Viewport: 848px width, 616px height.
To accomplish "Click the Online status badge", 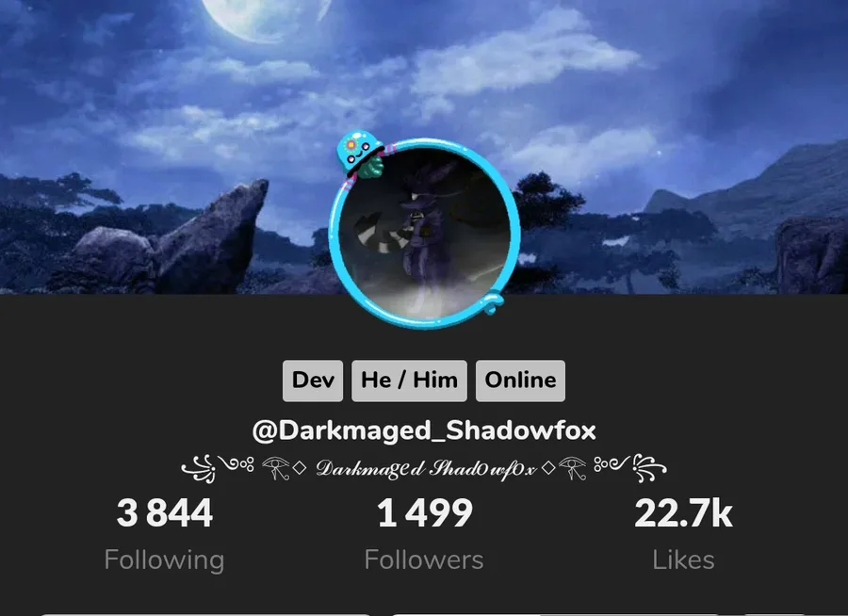I will pos(520,381).
